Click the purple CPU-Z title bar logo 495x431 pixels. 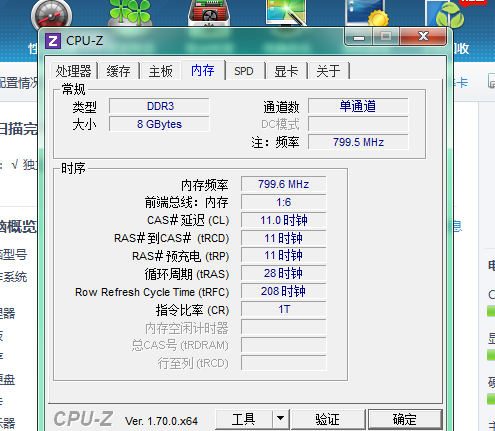[x=53, y=41]
